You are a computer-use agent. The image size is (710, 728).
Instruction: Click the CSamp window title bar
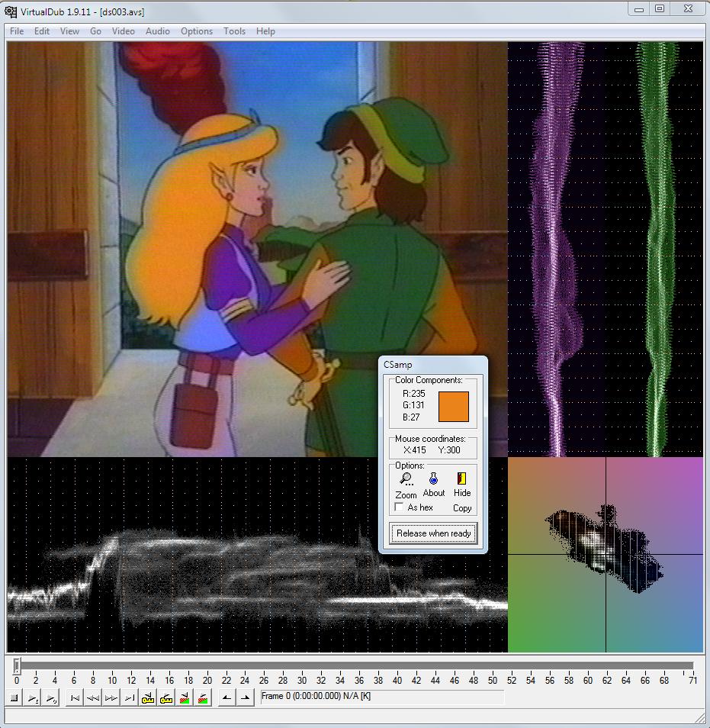[x=433, y=365]
